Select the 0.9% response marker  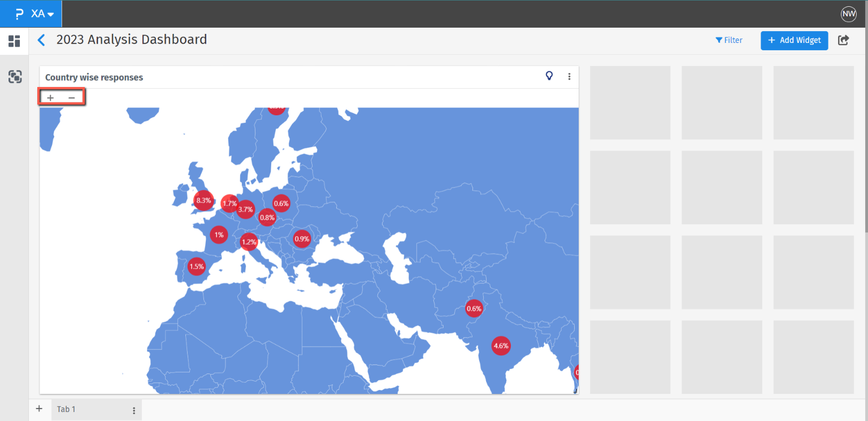(302, 239)
